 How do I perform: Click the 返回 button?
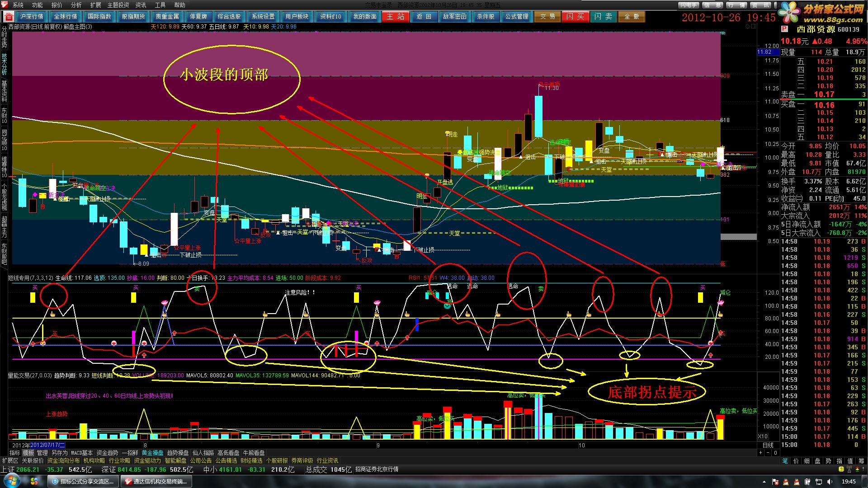424,16
